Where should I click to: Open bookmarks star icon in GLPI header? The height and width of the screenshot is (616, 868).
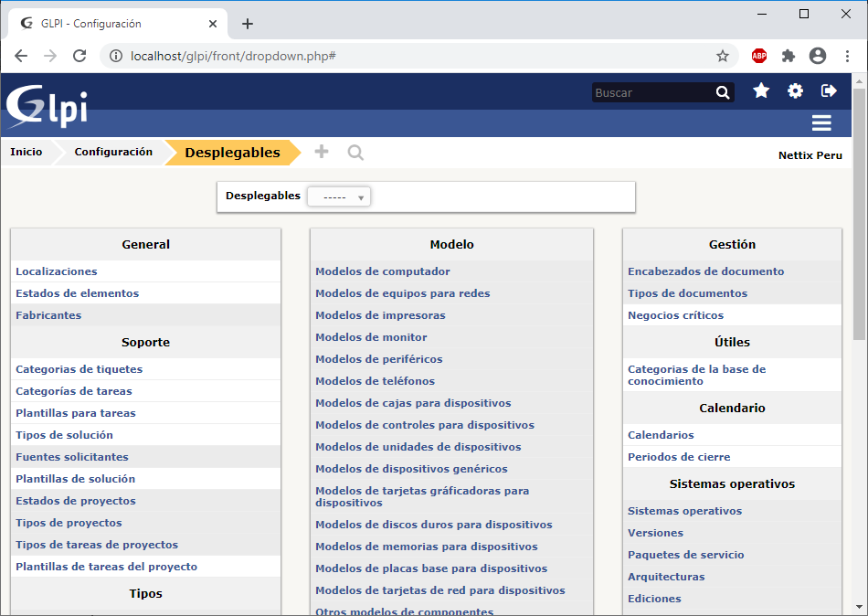(x=761, y=90)
